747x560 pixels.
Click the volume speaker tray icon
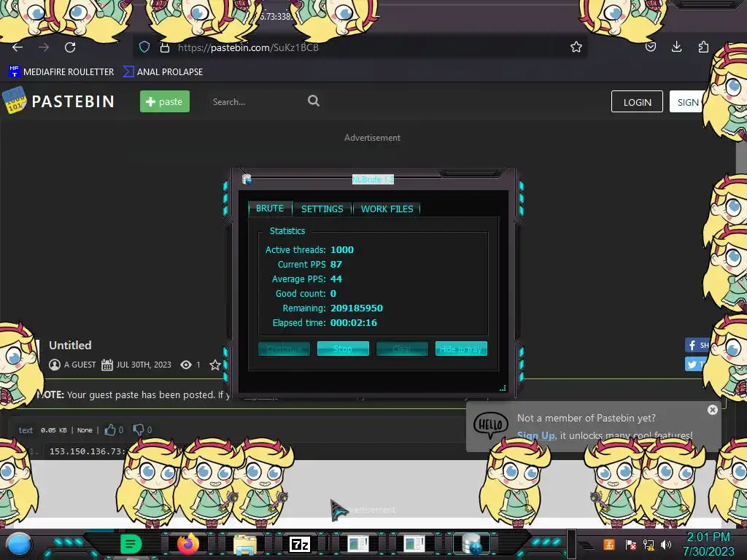point(666,544)
